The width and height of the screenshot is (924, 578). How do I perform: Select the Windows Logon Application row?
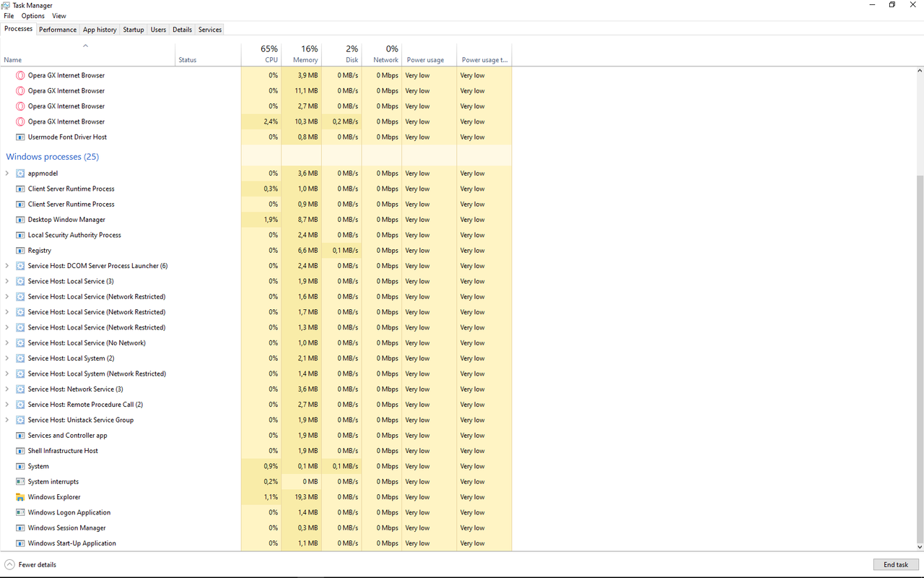(69, 512)
